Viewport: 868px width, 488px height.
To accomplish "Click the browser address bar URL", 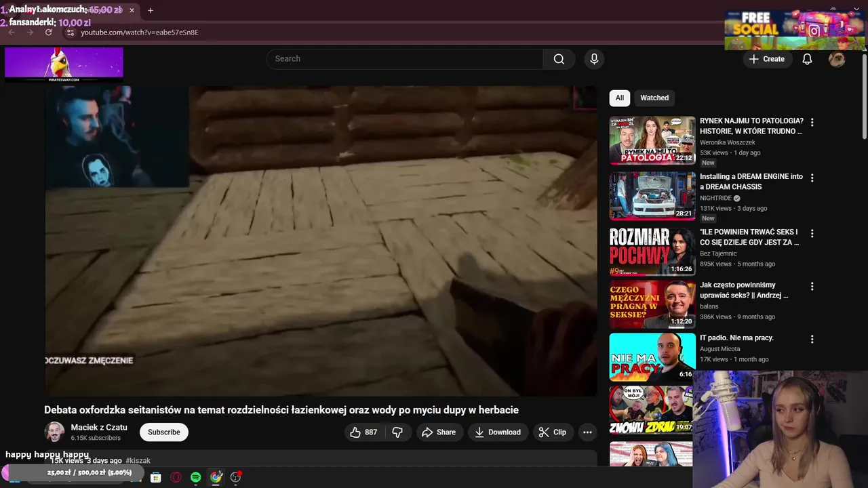I will click(x=140, y=33).
